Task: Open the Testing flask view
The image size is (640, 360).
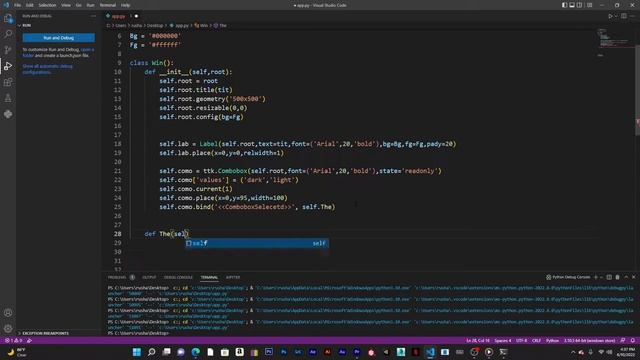Action: tap(8, 98)
